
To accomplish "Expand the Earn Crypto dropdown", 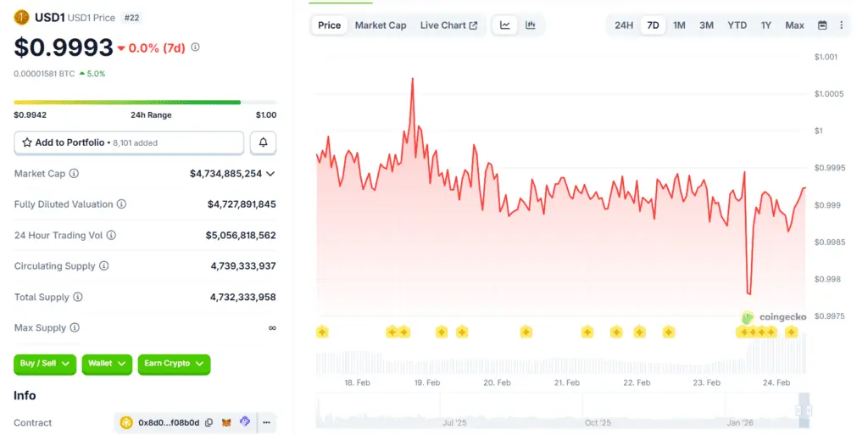I will (174, 364).
